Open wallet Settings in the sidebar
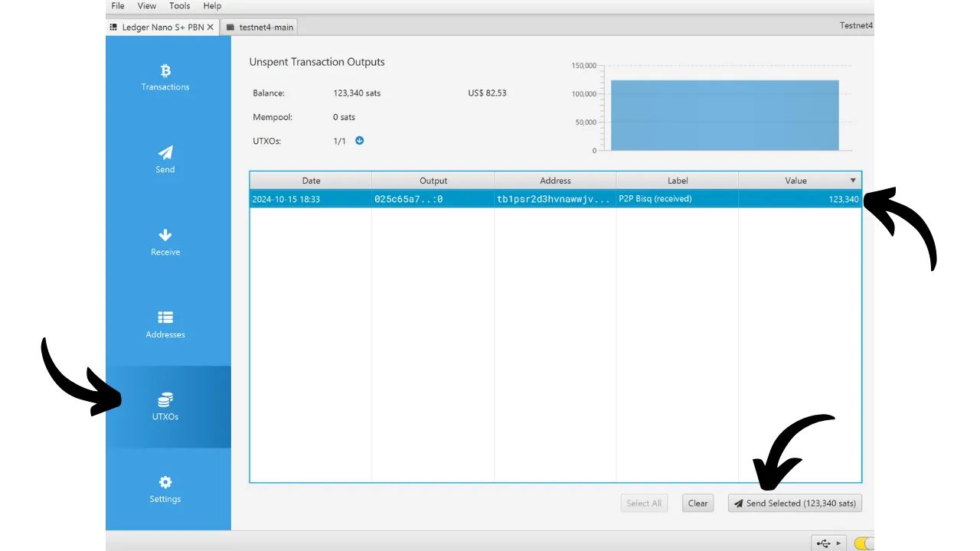The image size is (980, 551). 165,490
